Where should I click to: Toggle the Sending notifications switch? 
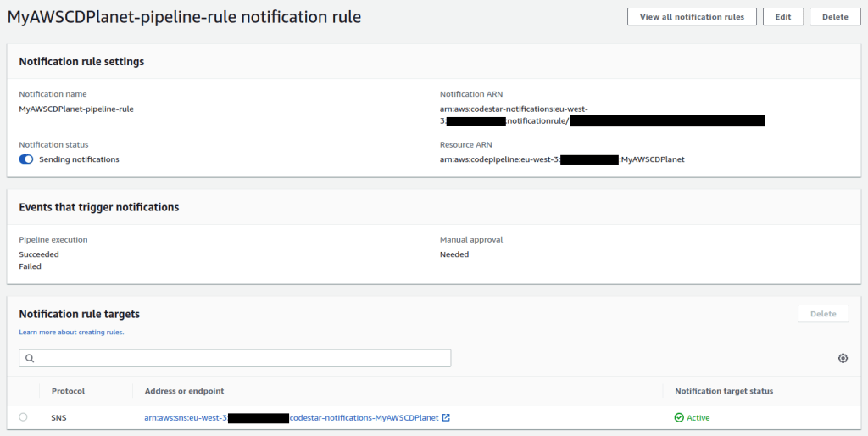pos(26,159)
